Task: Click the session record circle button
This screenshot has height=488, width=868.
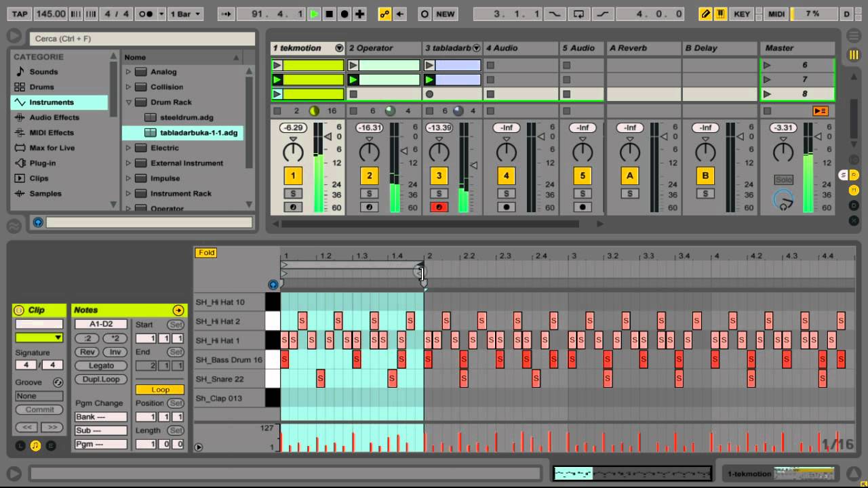Action: tap(425, 14)
